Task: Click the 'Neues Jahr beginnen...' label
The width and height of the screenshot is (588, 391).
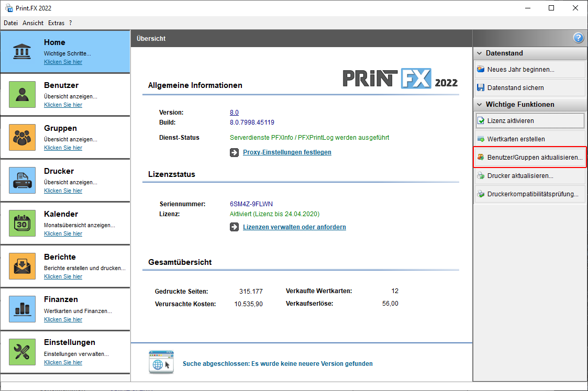Action: click(520, 69)
